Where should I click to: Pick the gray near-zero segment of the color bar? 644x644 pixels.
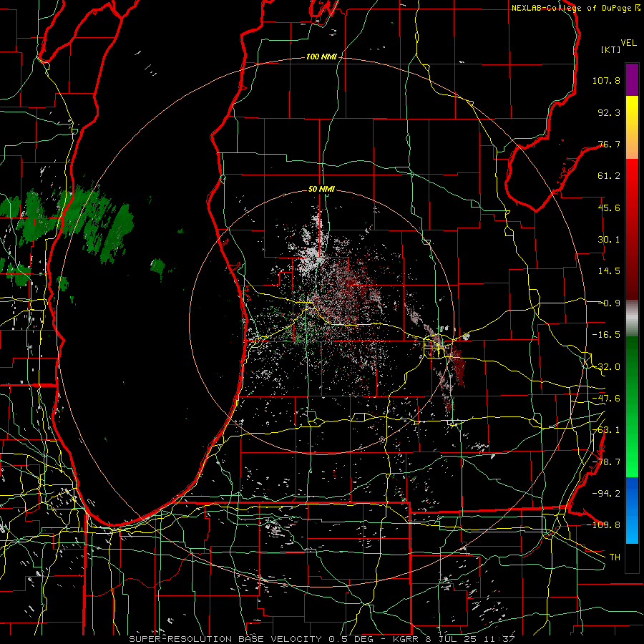pos(632,318)
